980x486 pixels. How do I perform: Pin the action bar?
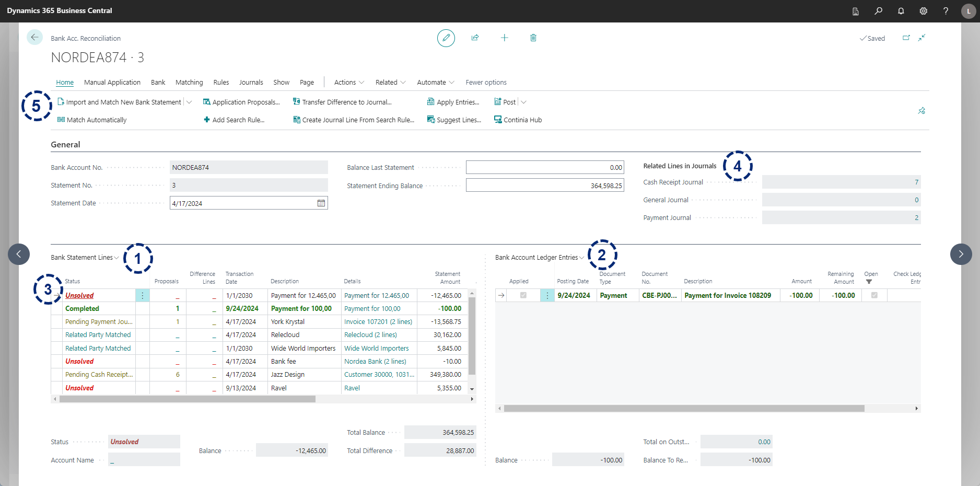[x=921, y=111]
